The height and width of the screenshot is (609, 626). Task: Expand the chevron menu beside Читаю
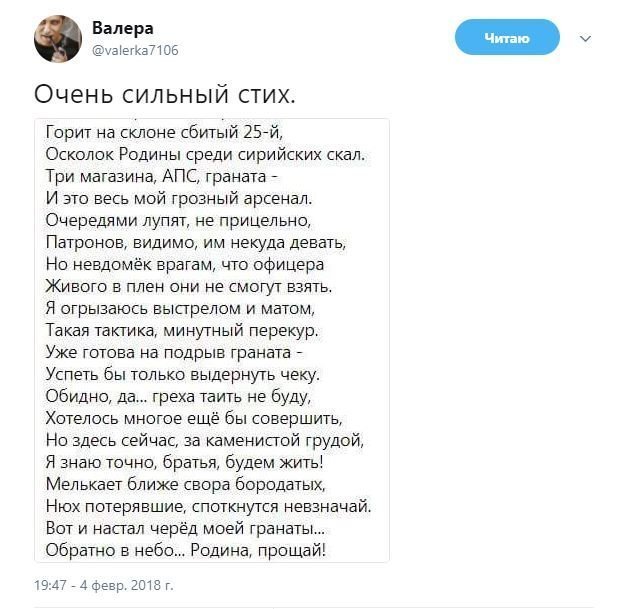point(585,39)
